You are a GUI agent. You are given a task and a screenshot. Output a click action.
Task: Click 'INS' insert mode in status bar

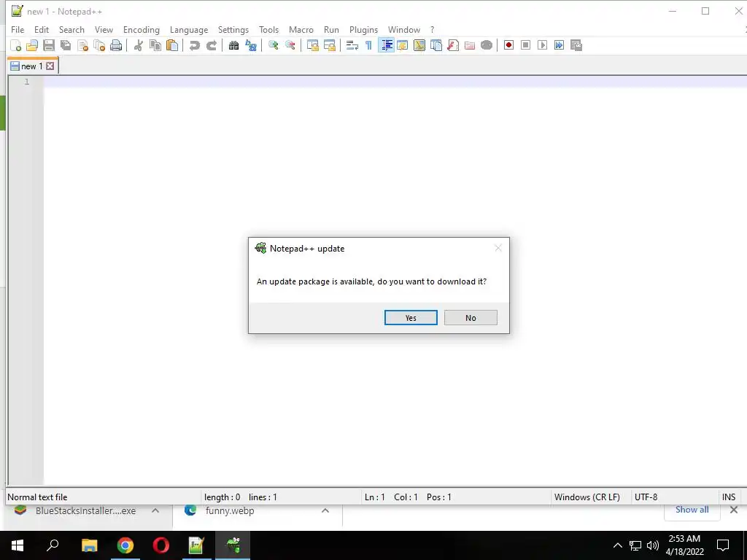pyautogui.click(x=729, y=497)
